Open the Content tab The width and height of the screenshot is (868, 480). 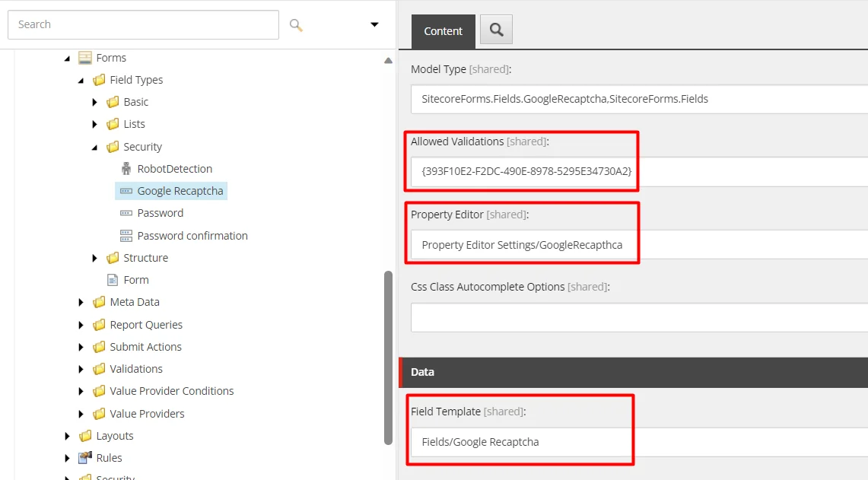click(x=443, y=31)
